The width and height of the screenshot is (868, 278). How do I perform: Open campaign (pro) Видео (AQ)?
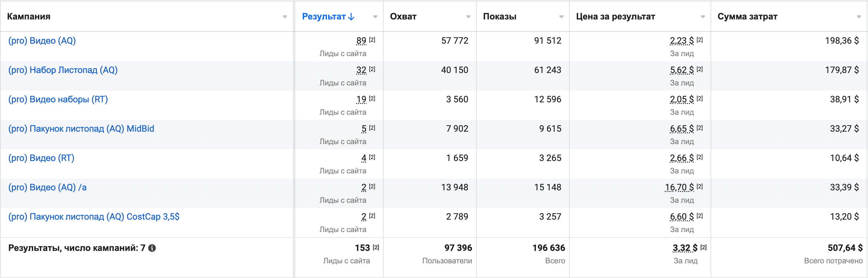(42, 41)
